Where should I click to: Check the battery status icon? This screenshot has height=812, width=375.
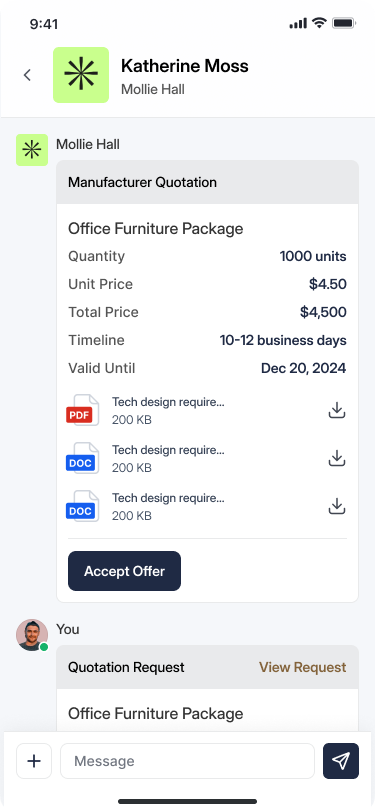[x=343, y=23]
